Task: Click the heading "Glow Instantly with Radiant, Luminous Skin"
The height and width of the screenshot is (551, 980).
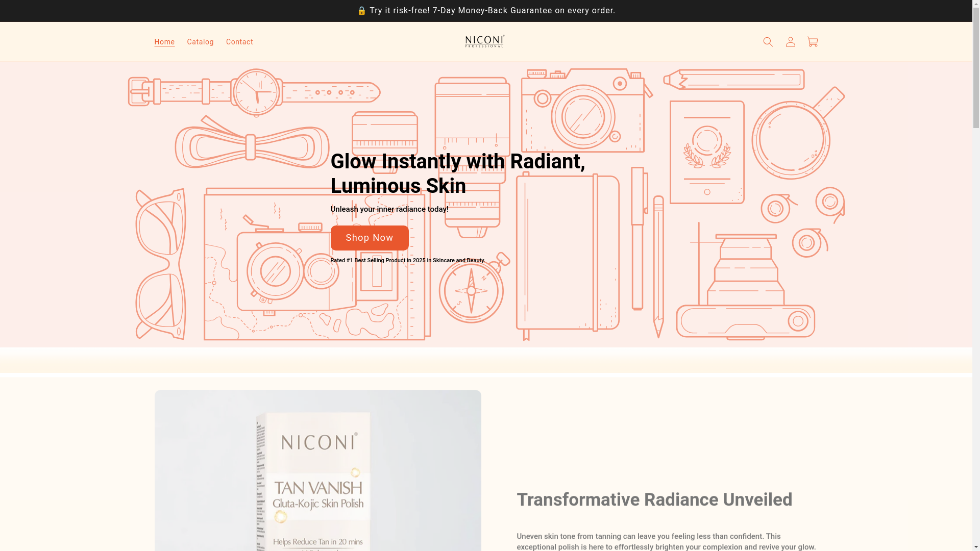Action: coord(458,173)
